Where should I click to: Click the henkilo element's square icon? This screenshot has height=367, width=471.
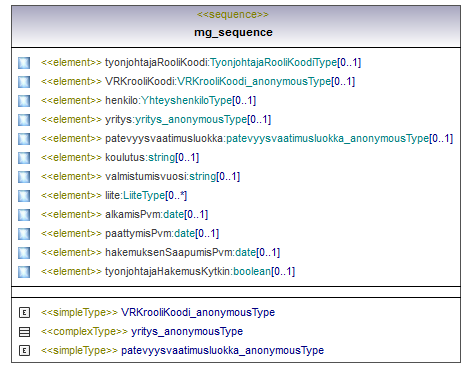click(24, 101)
